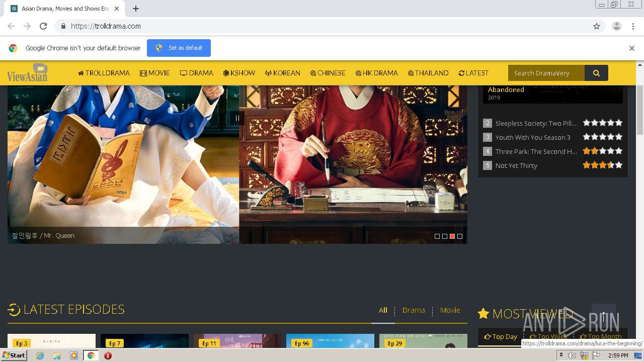Click the volume speaker tray icon

coord(572,355)
